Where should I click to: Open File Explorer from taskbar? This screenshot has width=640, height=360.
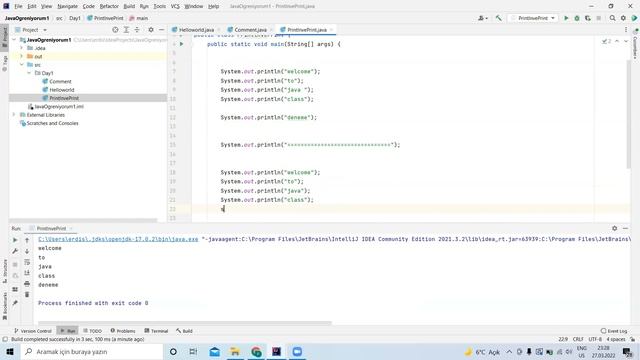coord(235,351)
